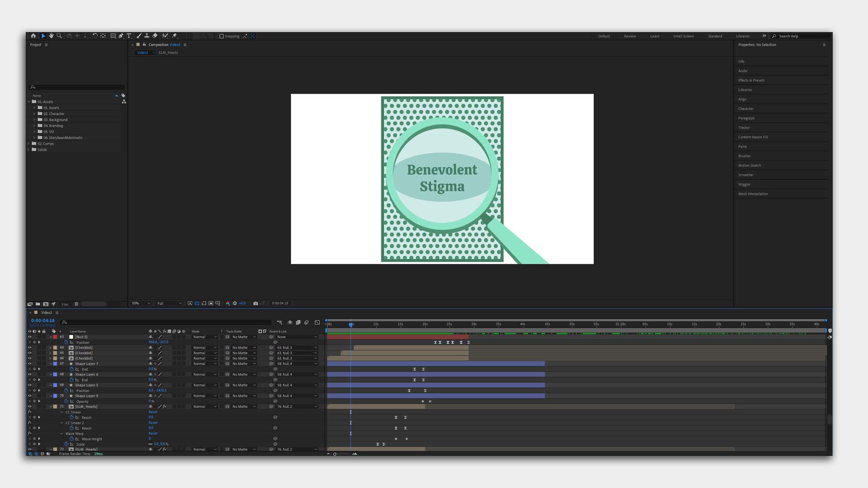Select the Zoom magnifier tool

tap(59, 36)
